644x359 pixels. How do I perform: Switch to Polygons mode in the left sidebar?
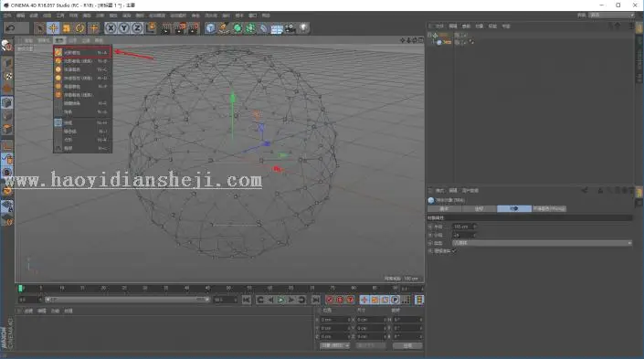7,130
